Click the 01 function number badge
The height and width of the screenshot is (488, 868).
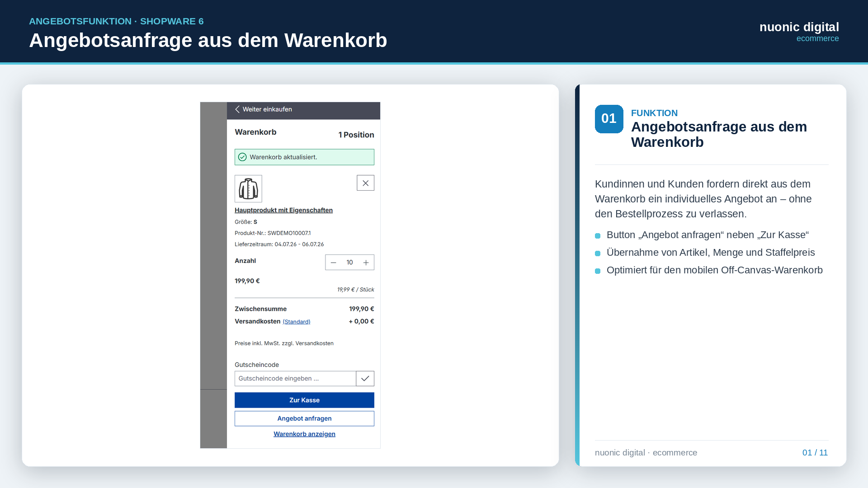(x=609, y=119)
